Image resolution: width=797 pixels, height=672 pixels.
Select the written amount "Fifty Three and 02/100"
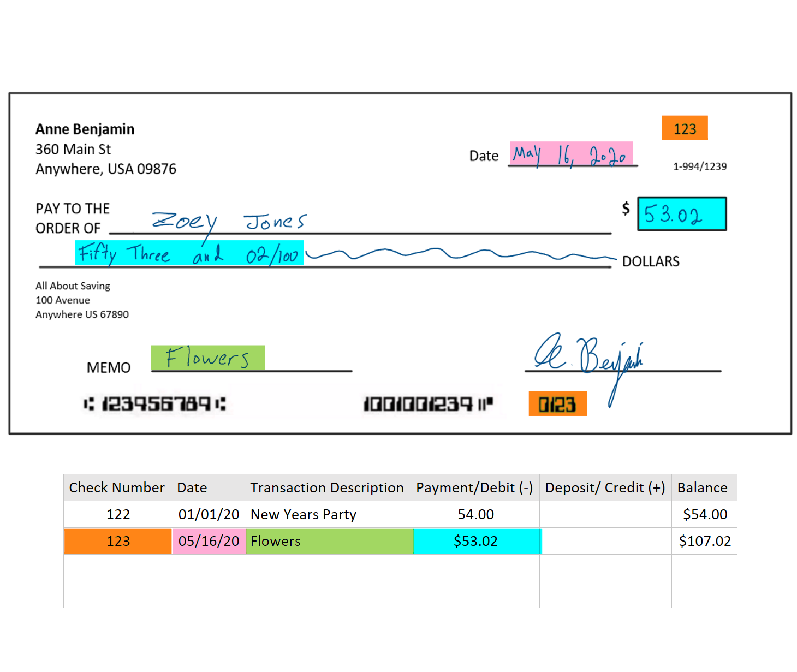click(x=189, y=253)
